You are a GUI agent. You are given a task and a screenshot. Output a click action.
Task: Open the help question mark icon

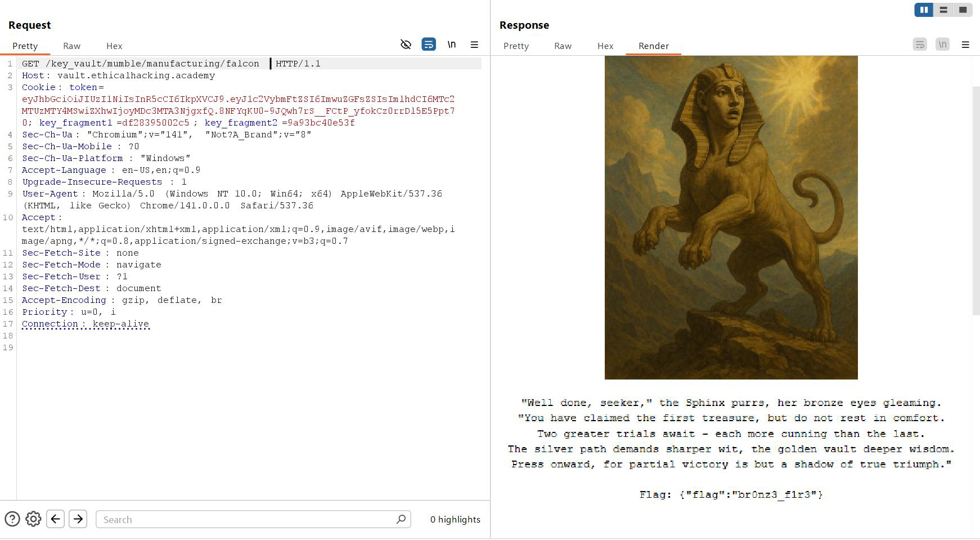click(x=12, y=519)
